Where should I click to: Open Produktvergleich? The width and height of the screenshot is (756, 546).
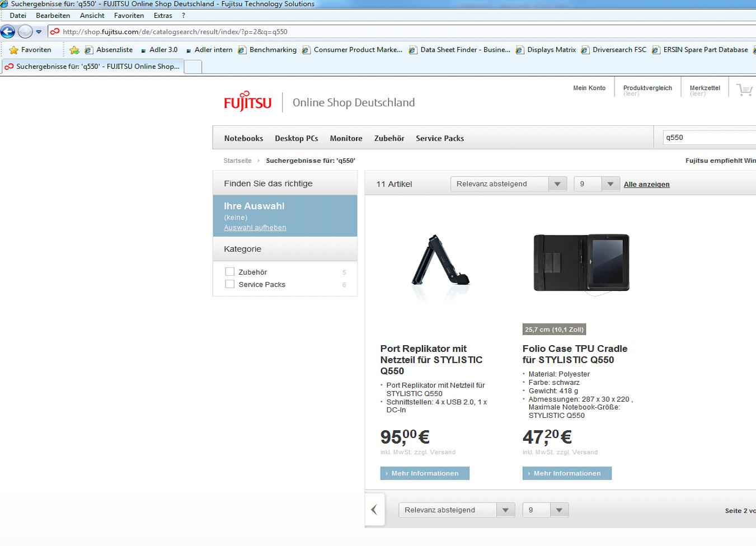(647, 88)
